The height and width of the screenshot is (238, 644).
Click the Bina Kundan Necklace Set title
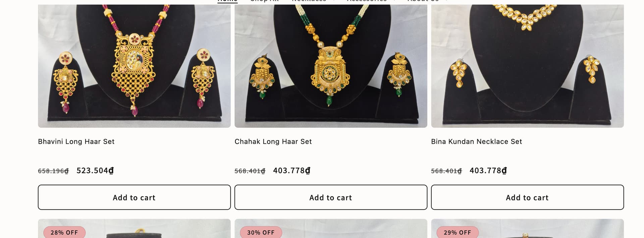tap(476, 141)
